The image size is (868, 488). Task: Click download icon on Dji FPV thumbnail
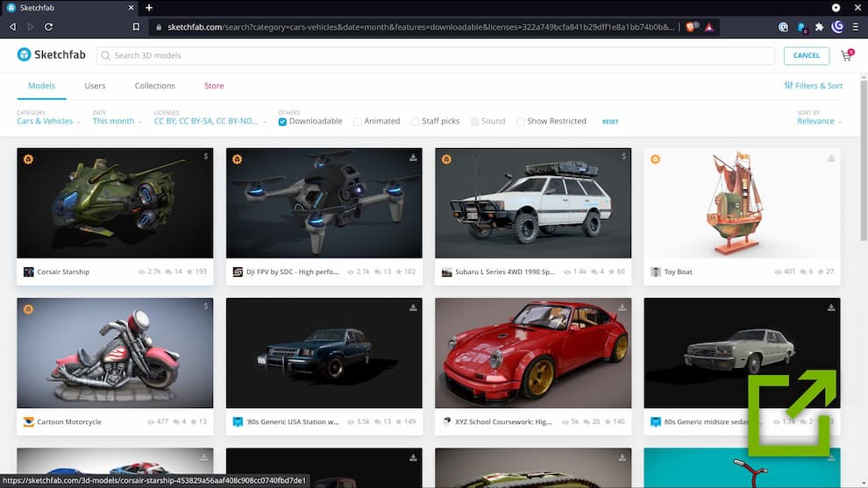click(413, 159)
